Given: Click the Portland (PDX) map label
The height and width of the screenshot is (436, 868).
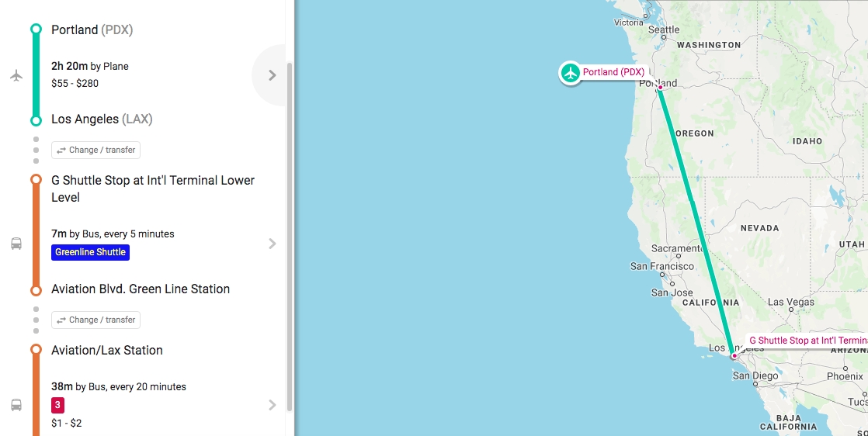Looking at the screenshot, I should [613, 72].
